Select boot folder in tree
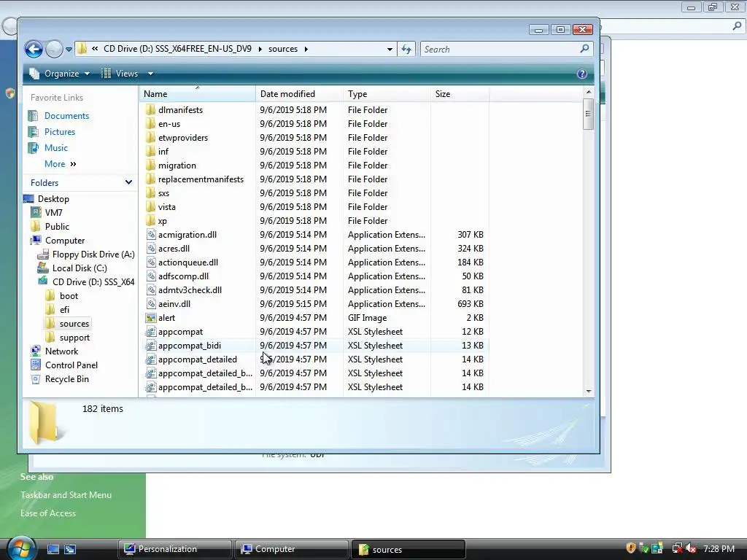The image size is (747, 560). (69, 296)
